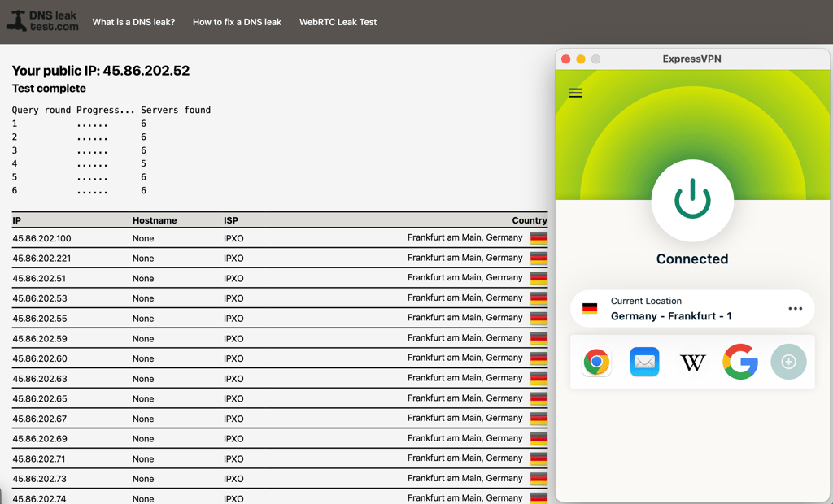
Task: Click the German flag for 45.86.202.67
Action: coord(539,419)
